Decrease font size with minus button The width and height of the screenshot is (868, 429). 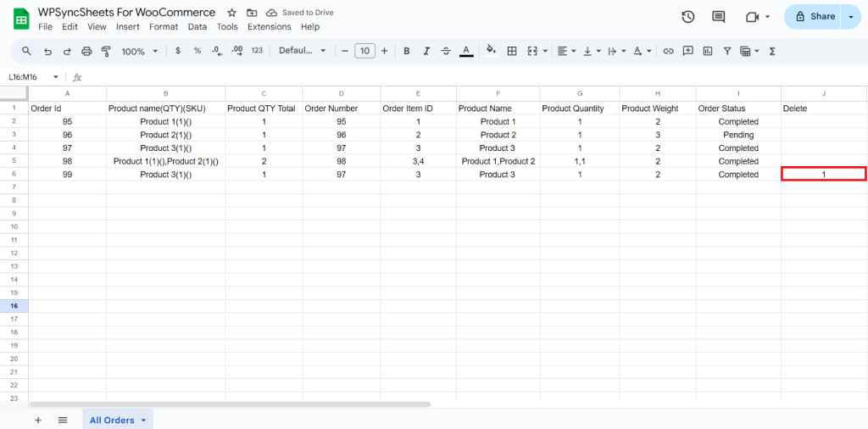click(345, 51)
